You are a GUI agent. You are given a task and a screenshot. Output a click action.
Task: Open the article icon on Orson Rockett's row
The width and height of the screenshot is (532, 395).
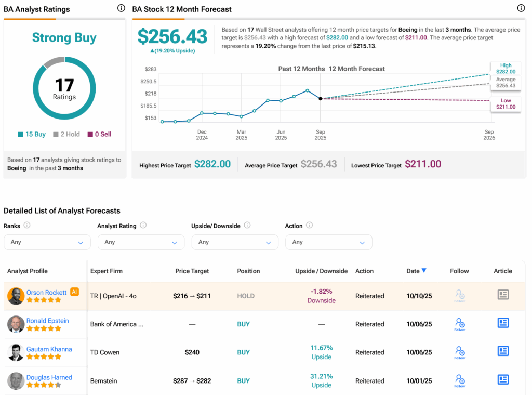click(x=503, y=295)
